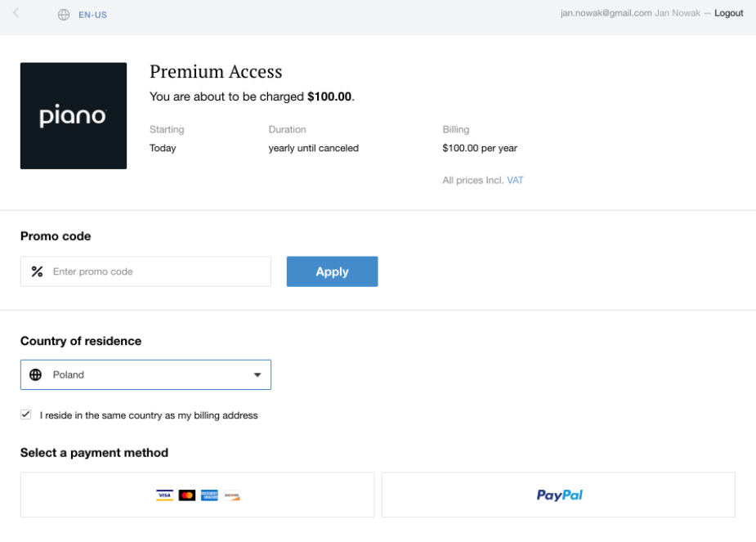
Task: Click the American Express card icon
Action: coord(209,495)
